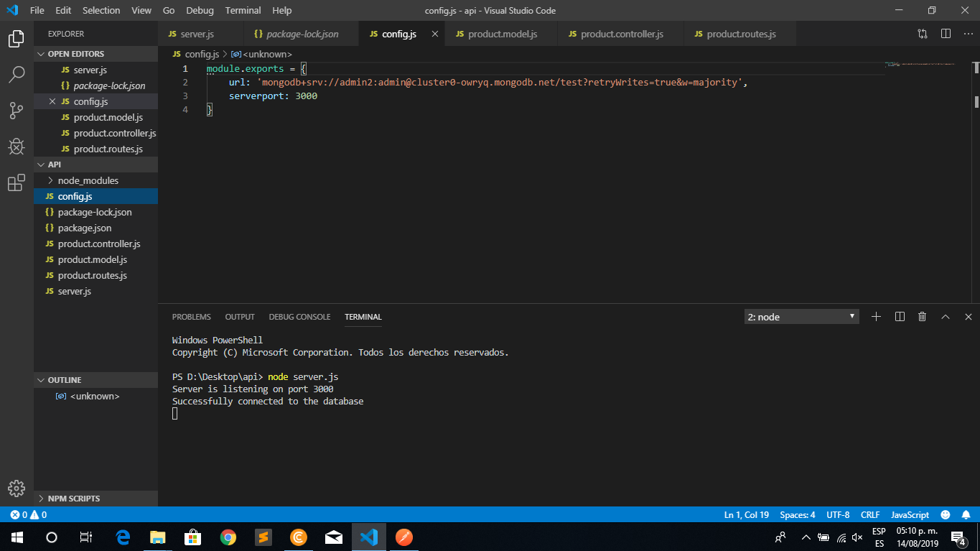Open the Help menu
This screenshot has height=551, width=980.
pos(282,11)
